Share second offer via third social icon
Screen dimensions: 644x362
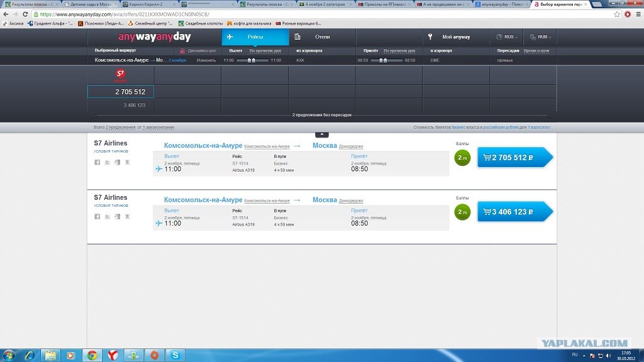click(118, 216)
